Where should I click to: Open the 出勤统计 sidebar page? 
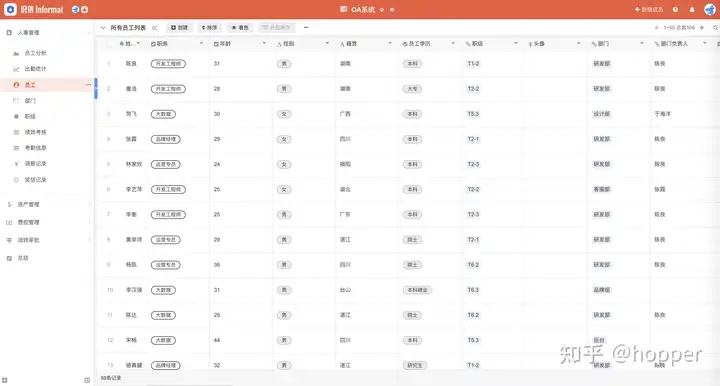47,69
